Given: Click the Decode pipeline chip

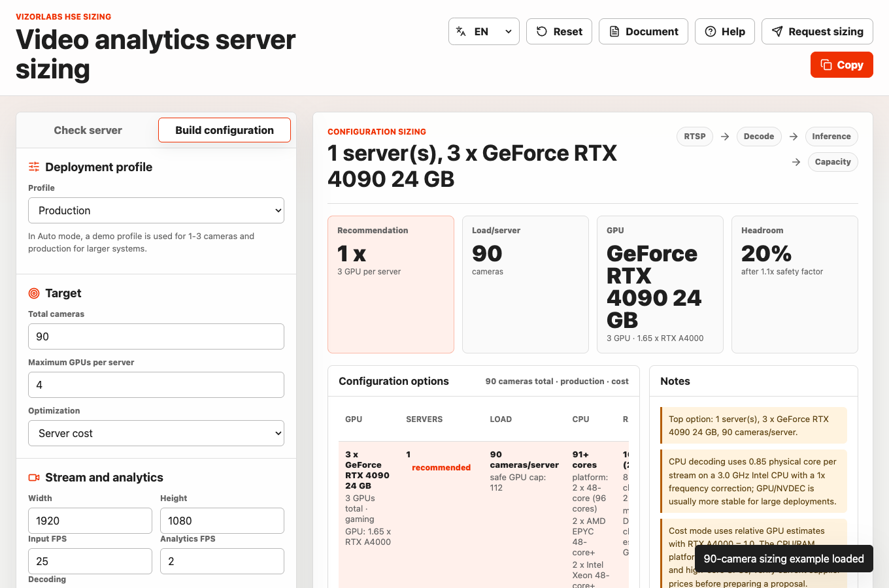Looking at the screenshot, I should [x=759, y=137].
